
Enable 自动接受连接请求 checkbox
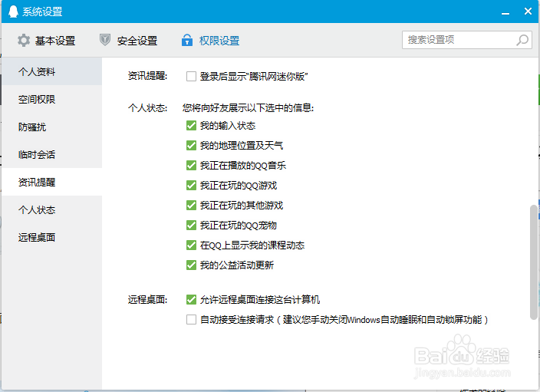(x=191, y=320)
